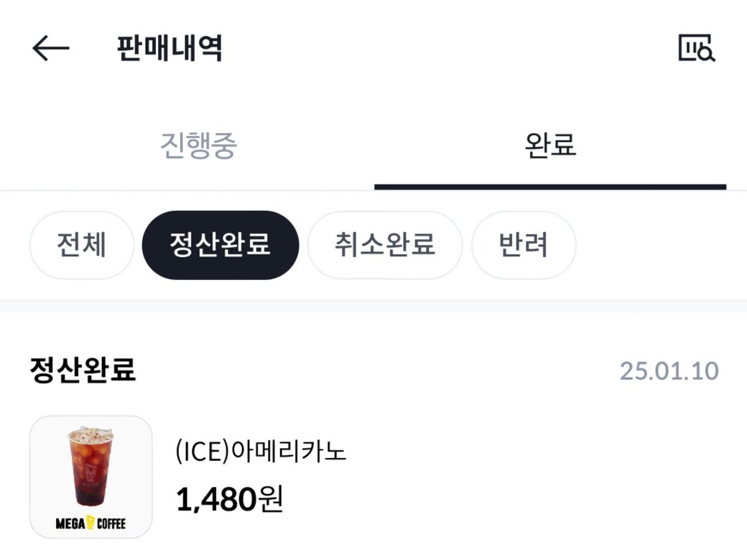Choose the 반려 filter chip

click(523, 245)
